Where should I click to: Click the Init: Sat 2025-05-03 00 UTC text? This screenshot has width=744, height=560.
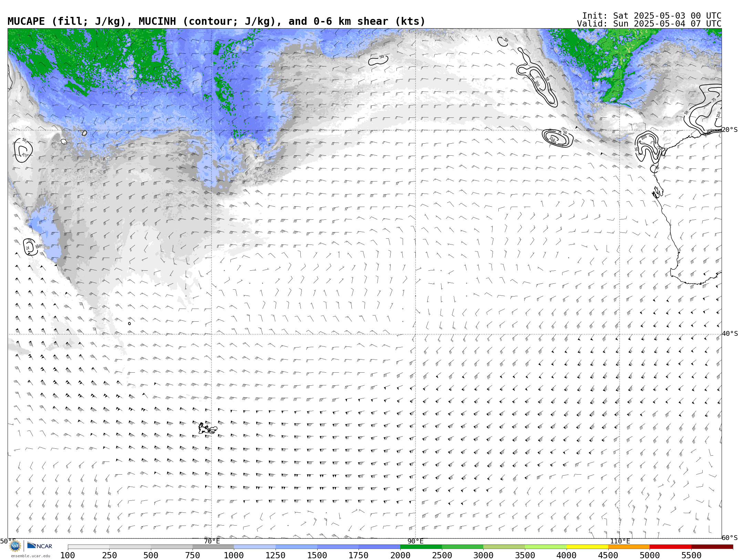tap(652, 16)
